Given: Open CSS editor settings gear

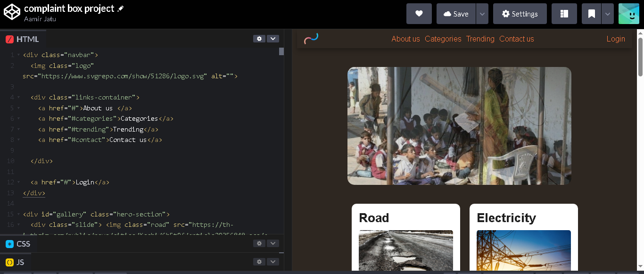Looking at the screenshot, I should point(259,243).
